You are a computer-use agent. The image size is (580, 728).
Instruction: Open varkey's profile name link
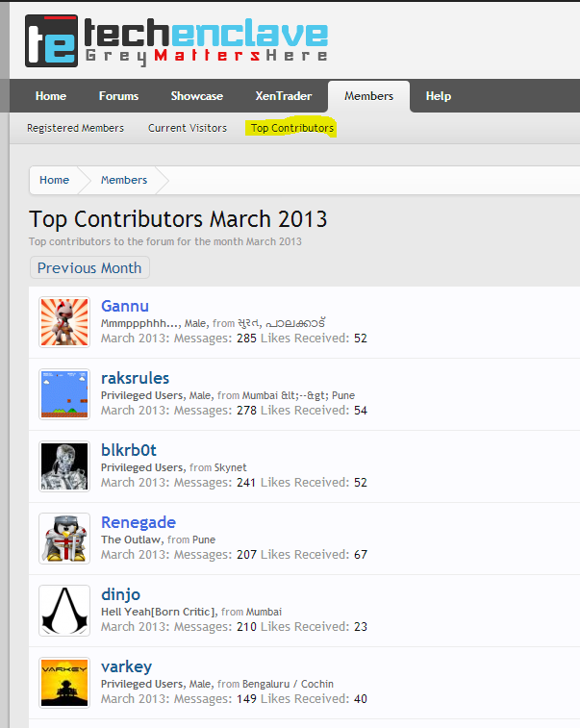[x=126, y=666]
